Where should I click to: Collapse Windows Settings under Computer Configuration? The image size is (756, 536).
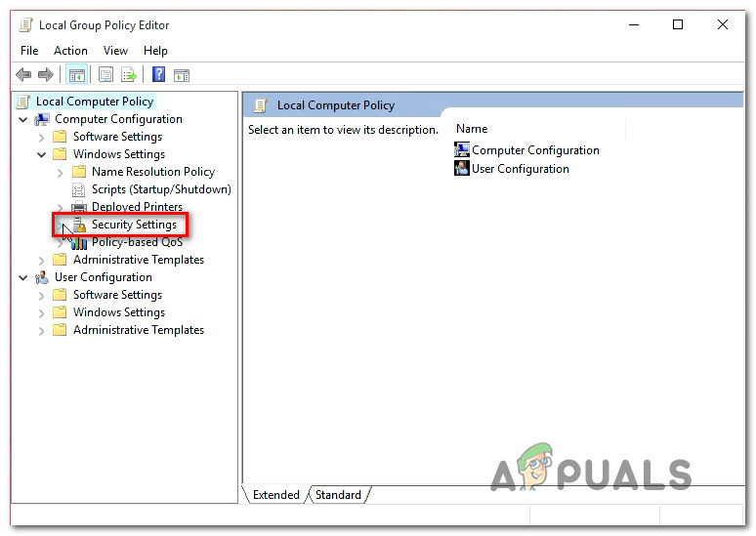click(41, 154)
